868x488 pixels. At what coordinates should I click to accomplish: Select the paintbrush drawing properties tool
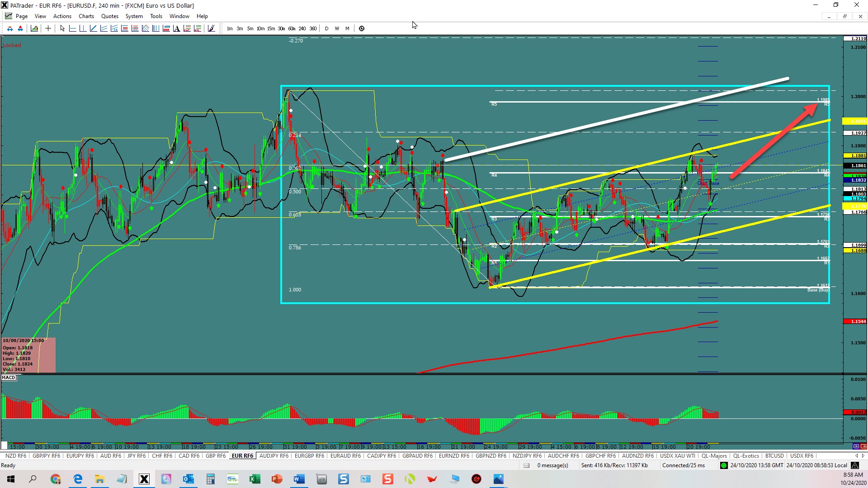211,28
